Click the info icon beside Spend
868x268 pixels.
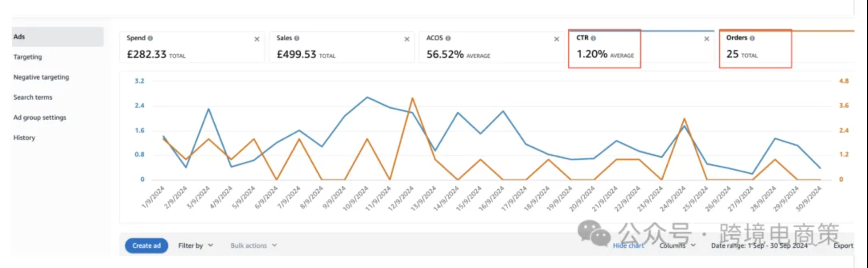(x=150, y=38)
